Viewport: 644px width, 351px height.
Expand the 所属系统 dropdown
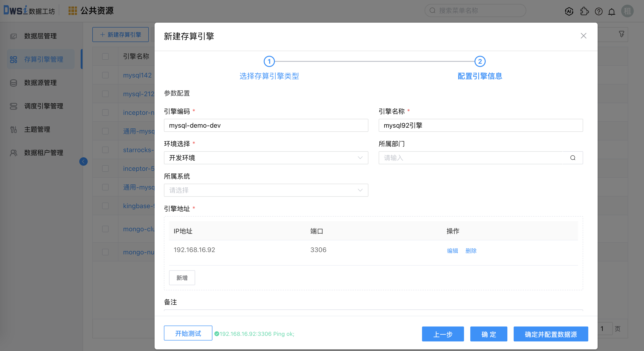[x=266, y=190]
